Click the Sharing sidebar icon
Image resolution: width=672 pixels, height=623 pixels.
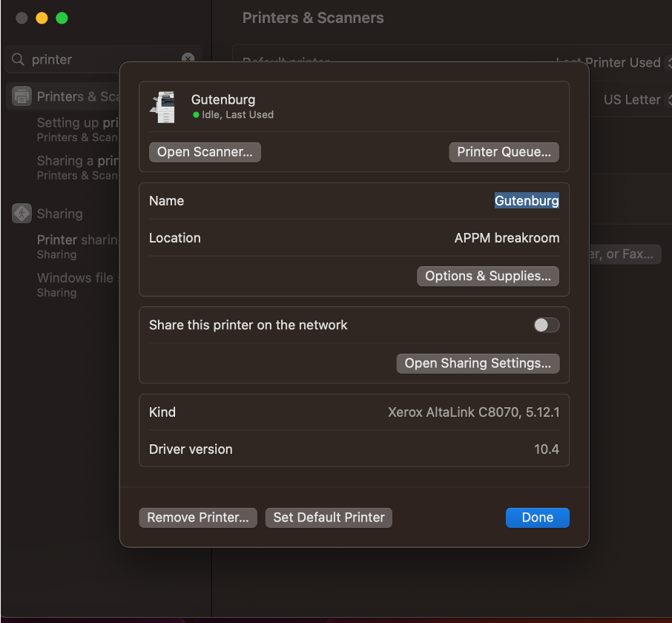click(22, 214)
